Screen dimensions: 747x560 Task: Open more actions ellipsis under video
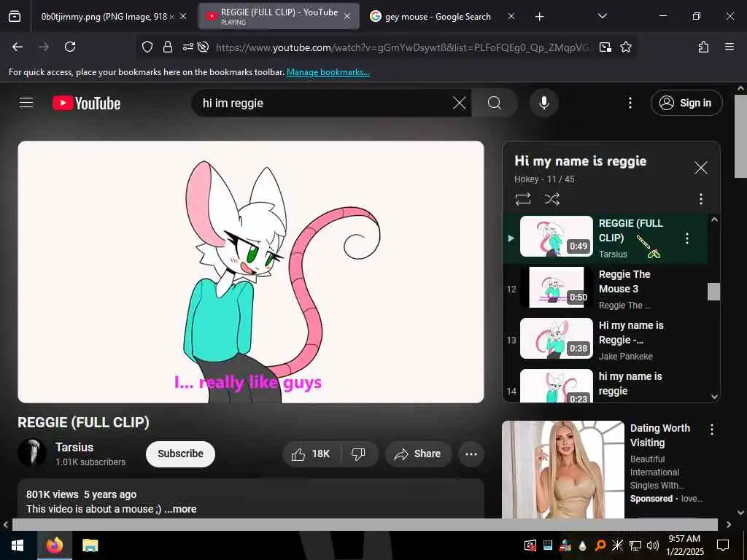(x=471, y=454)
